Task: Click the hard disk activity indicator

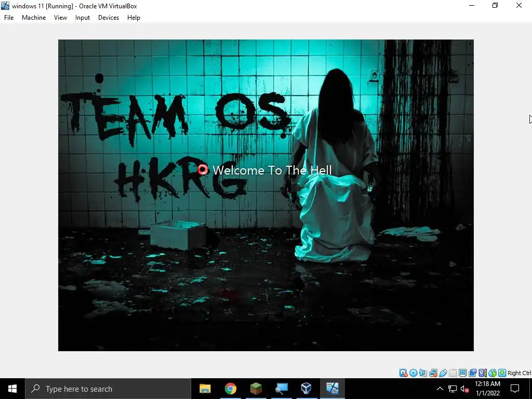Action: [x=403, y=373]
